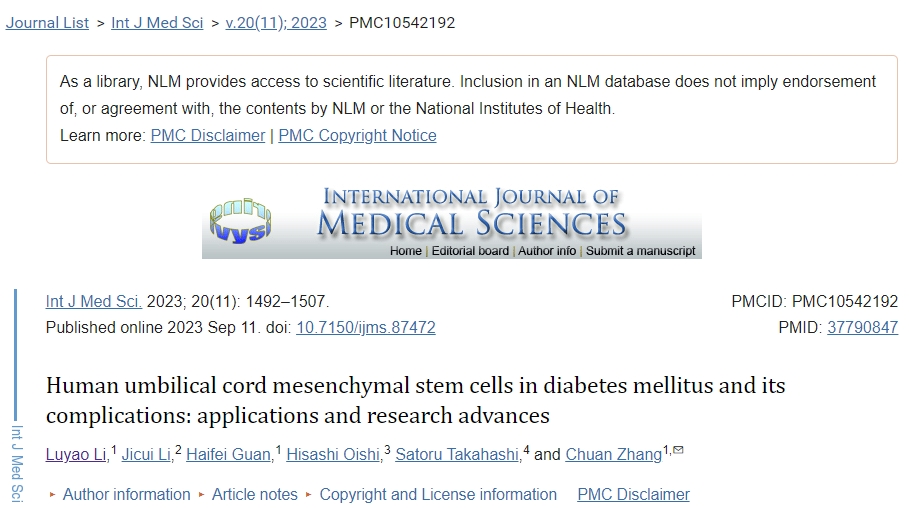
Task: Go to Int J Med Sci breadcrumb
Action: [157, 22]
